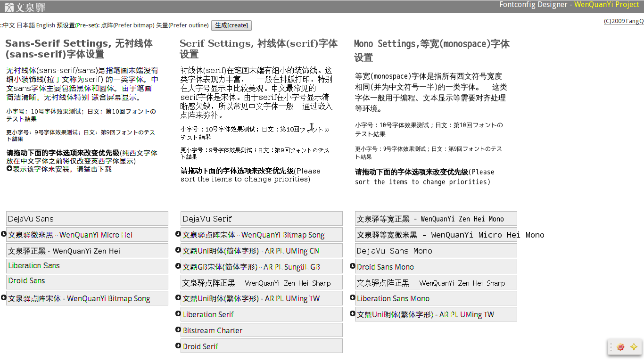Select WenQuanYi Micro Hei in sans-serif list
Screen dimensions: 644x362
(x=87, y=234)
